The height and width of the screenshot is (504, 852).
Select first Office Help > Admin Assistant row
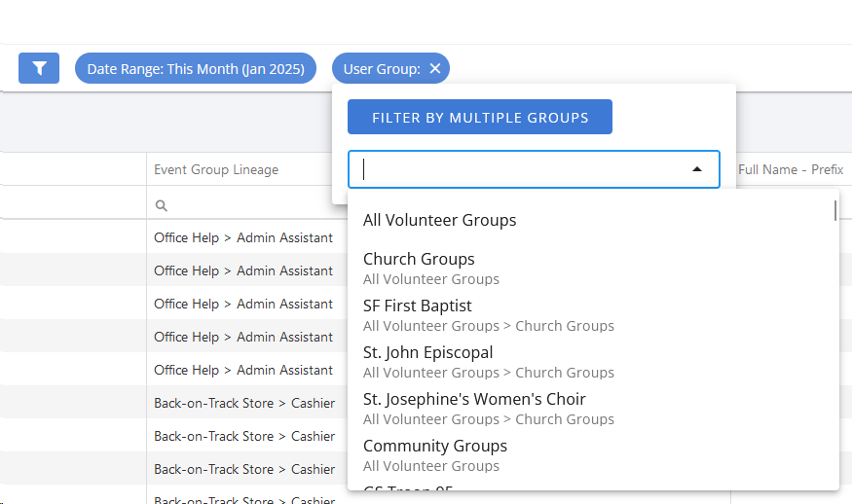coord(242,237)
